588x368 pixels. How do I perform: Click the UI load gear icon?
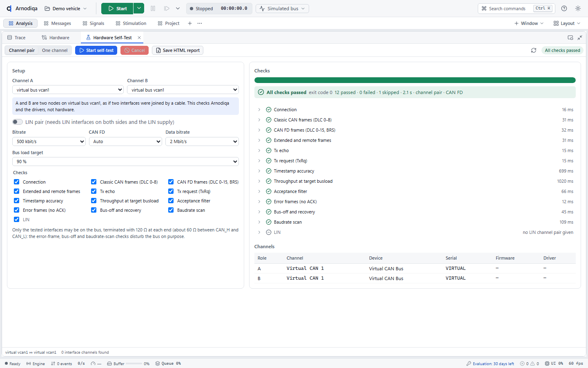[x=547, y=364]
